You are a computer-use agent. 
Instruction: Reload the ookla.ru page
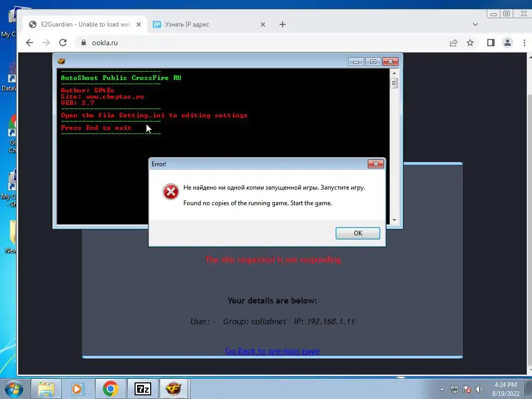coord(63,43)
